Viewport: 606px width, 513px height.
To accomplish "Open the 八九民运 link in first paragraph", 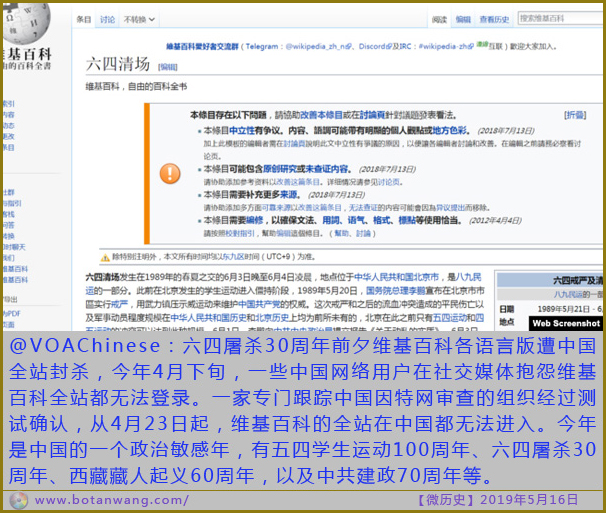I will click(468, 277).
